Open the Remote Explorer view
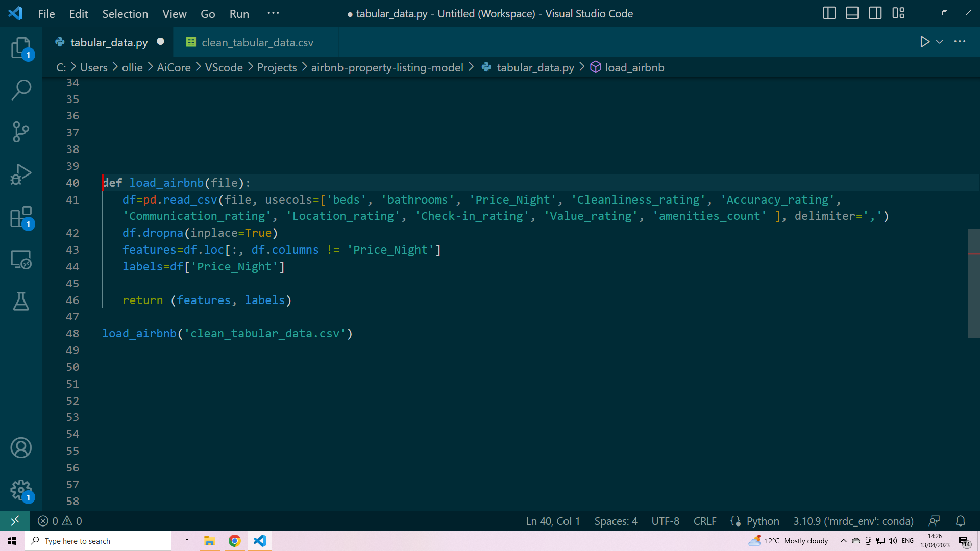This screenshot has height=551, width=980. click(x=21, y=260)
